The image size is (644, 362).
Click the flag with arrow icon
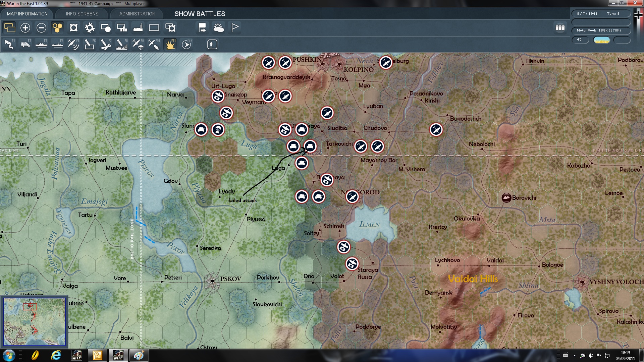pyautogui.click(x=202, y=27)
